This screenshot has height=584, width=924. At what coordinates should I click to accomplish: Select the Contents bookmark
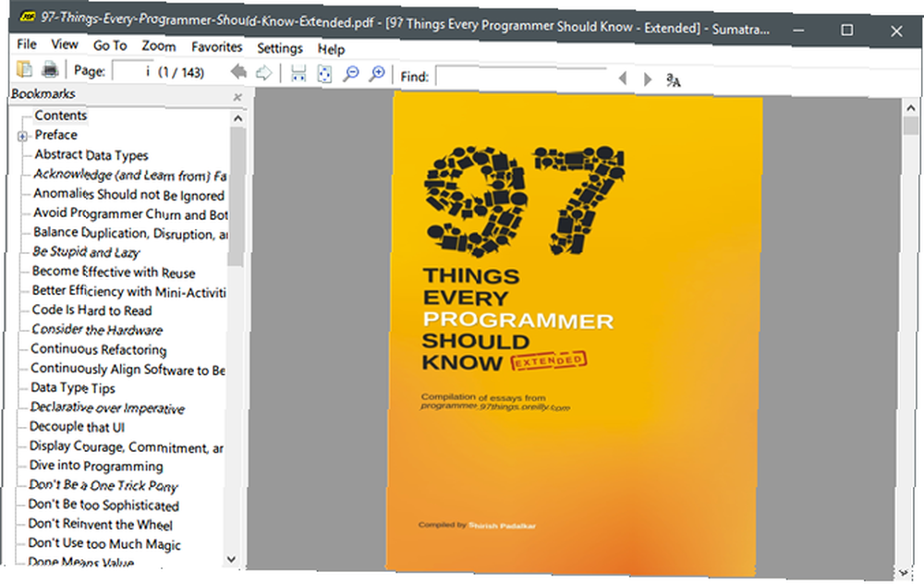pyautogui.click(x=60, y=116)
